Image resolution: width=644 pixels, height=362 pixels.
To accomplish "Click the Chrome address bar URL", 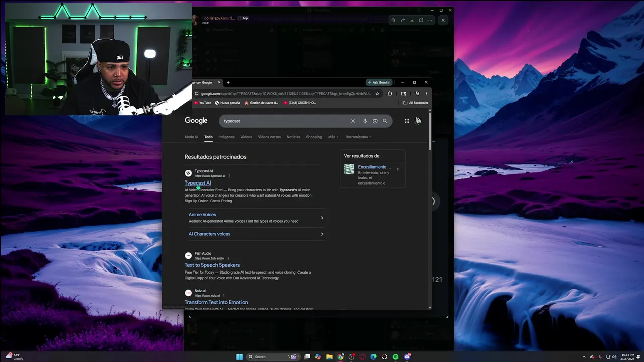I will click(286, 93).
